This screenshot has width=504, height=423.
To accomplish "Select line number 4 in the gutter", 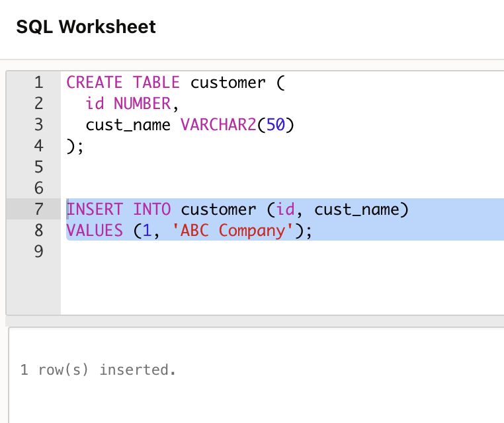I will (x=38, y=146).
